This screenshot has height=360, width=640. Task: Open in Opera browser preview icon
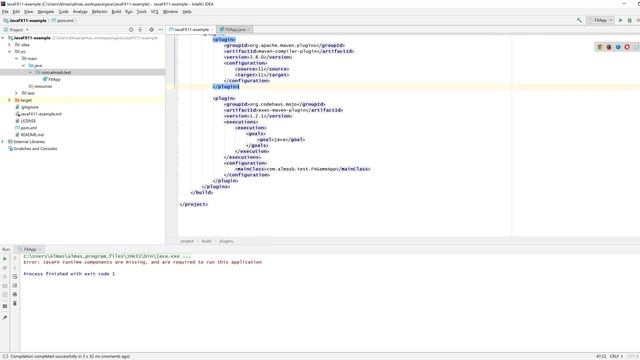click(x=627, y=47)
